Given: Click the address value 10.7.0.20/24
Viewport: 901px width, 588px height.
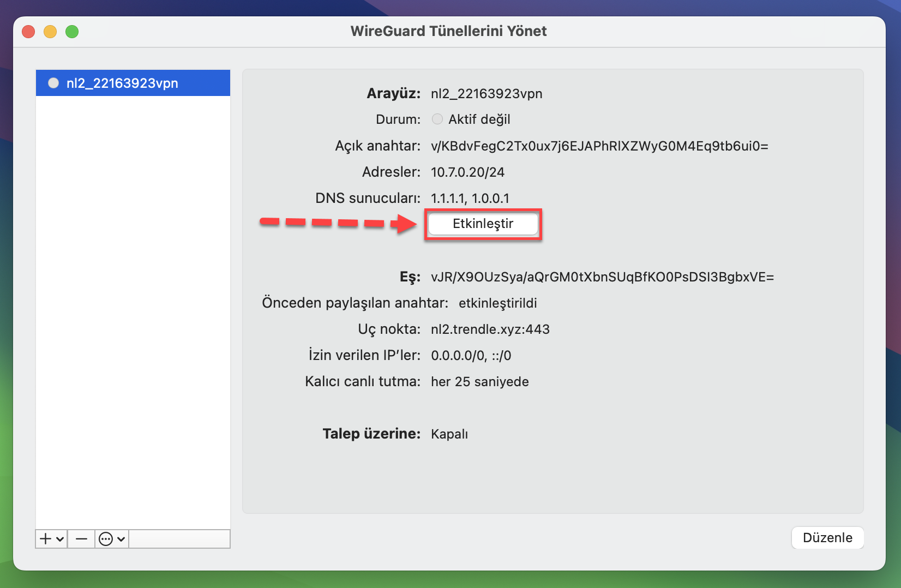Looking at the screenshot, I should [x=467, y=172].
